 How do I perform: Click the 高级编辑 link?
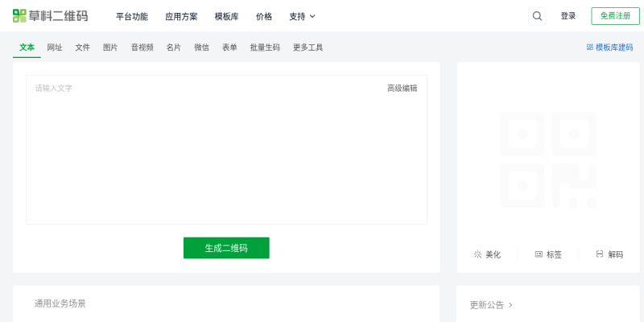[402, 89]
